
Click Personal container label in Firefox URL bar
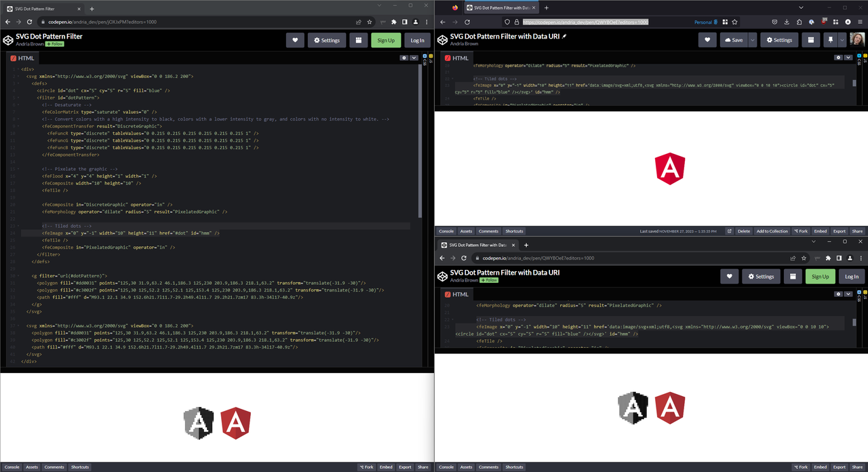click(706, 22)
